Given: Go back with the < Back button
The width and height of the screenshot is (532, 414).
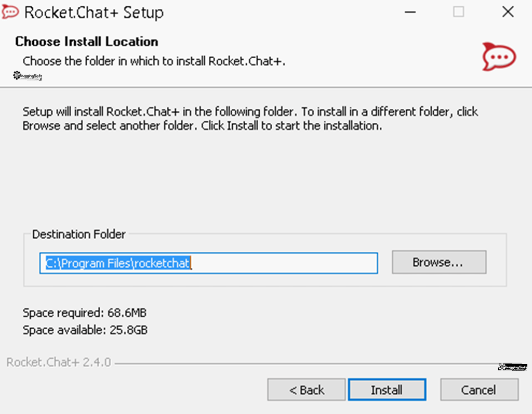Looking at the screenshot, I should tap(307, 390).
